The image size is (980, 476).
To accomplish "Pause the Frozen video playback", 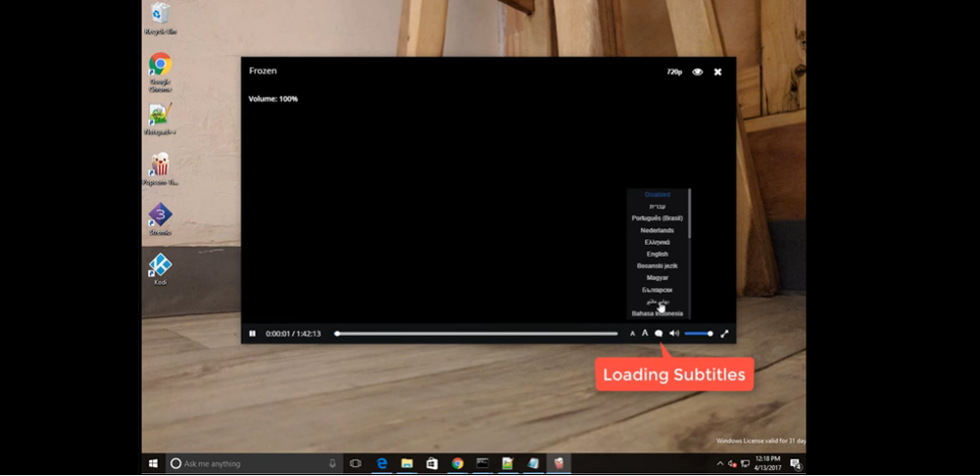I will pos(252,334).
